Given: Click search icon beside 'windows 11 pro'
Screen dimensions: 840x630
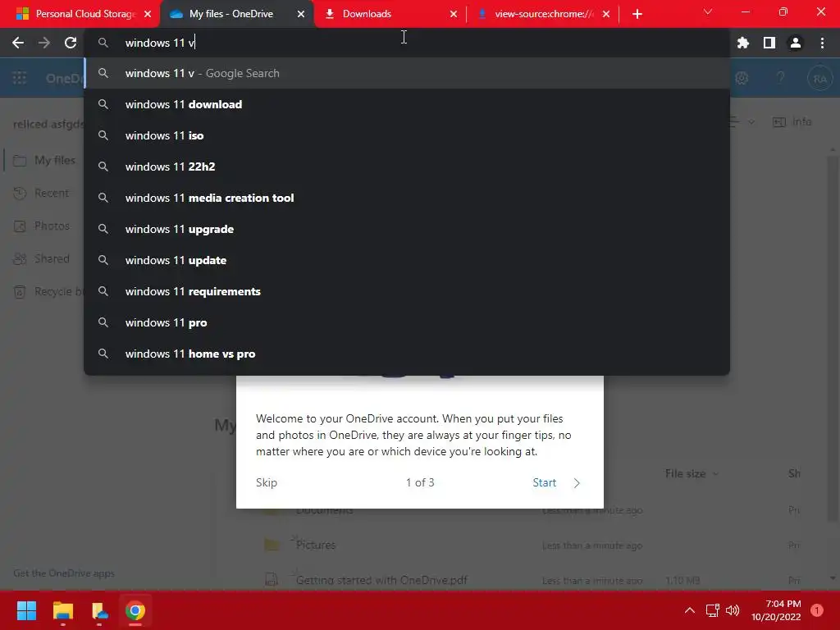Looking at the screenshot, I should coord(103,322).
